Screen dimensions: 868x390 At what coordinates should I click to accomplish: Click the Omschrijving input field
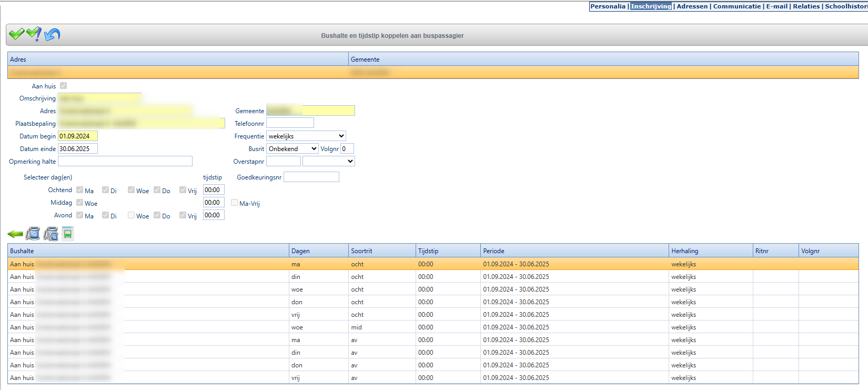point(99,98)
